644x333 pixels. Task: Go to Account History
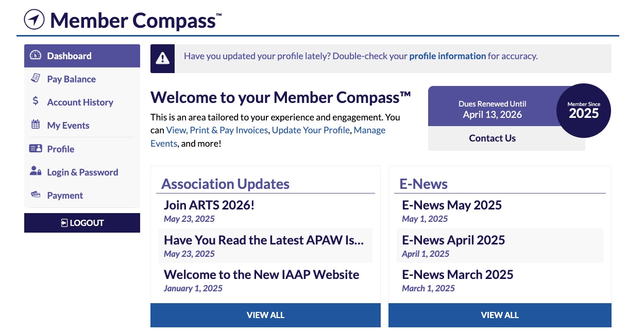coord(82,102)
